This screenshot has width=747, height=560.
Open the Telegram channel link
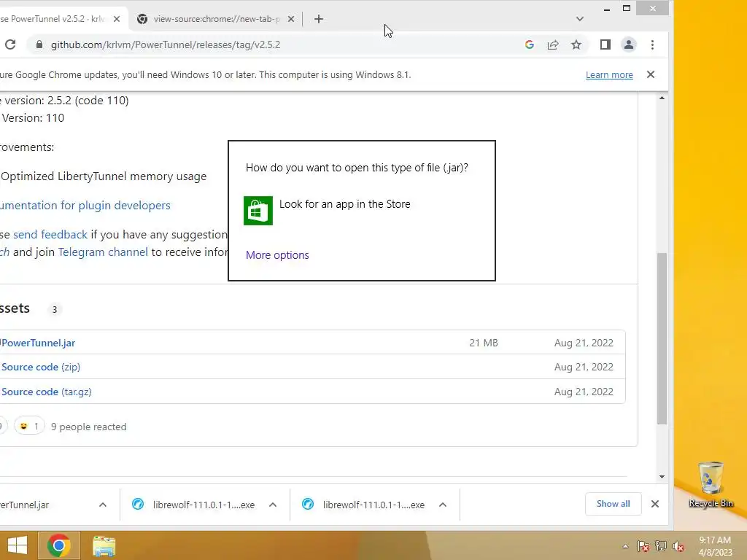(x=103, y=252)
